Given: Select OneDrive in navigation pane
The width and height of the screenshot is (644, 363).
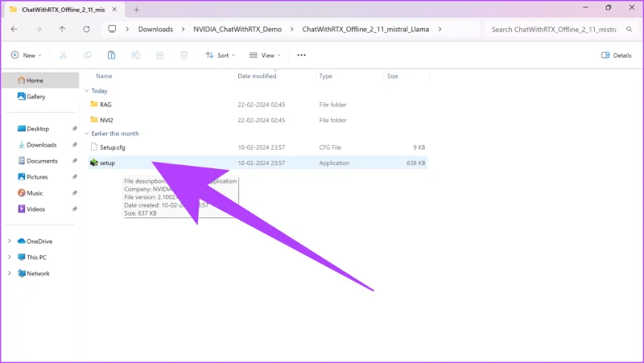Looking at the screenshot, I should click(35, 241).
